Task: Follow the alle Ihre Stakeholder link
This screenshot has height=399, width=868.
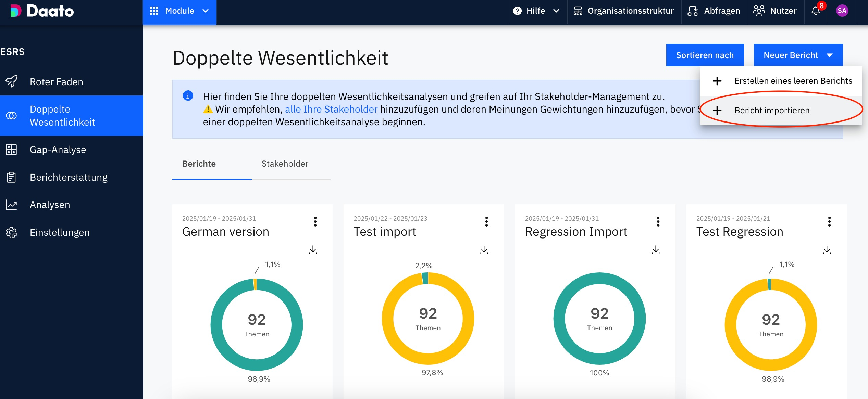Action: pos(331,109)
